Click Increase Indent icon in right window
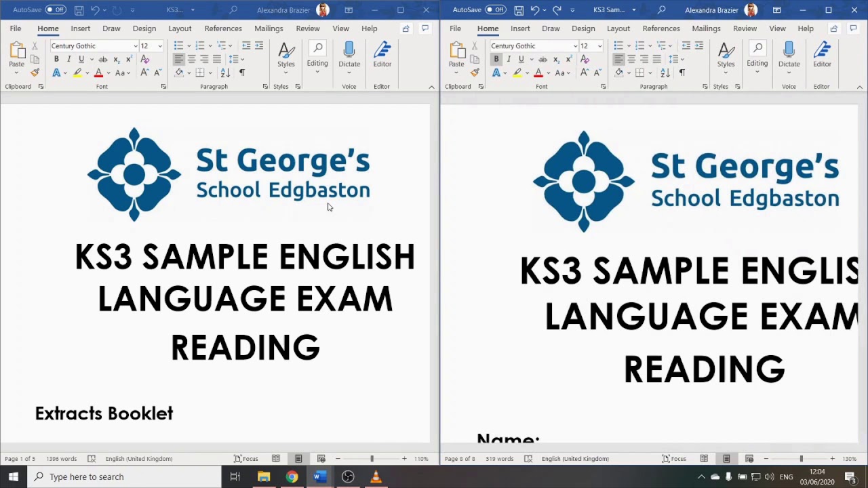The image size is (868, 488). (x=698, y=45)
